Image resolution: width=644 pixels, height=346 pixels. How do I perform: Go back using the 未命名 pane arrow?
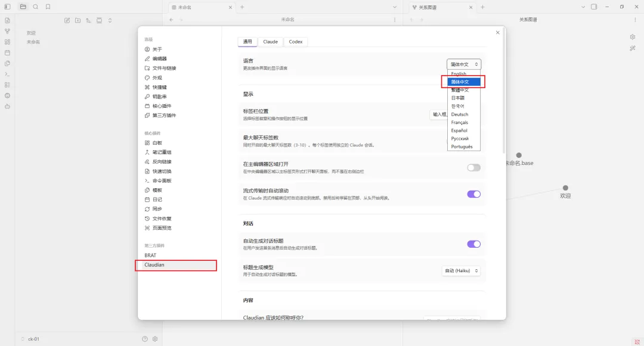click(171, 20)
